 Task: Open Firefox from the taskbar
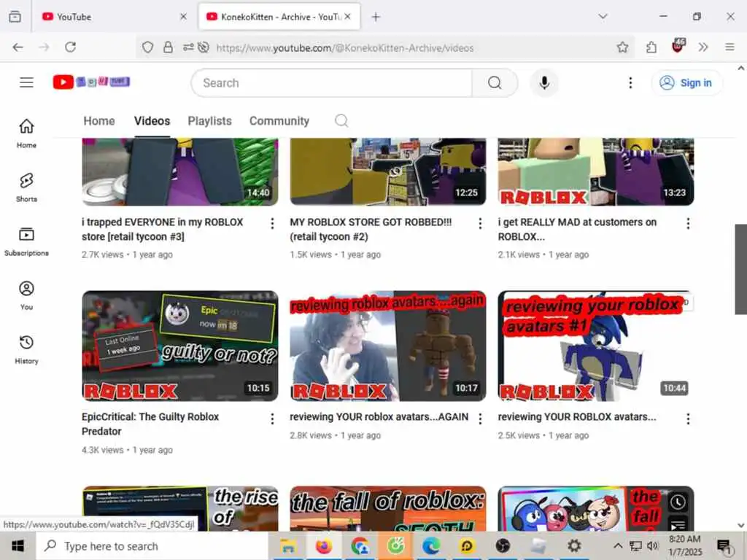(324, 545)
